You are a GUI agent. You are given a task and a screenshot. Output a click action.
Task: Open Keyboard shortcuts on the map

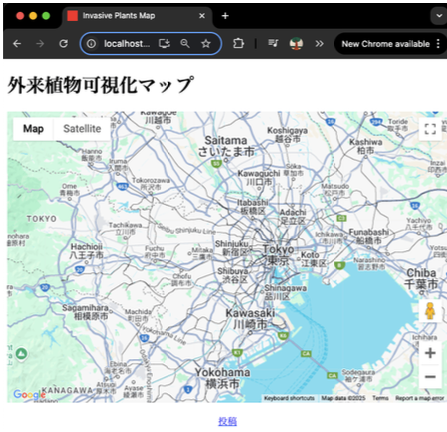tap(289, 398)
